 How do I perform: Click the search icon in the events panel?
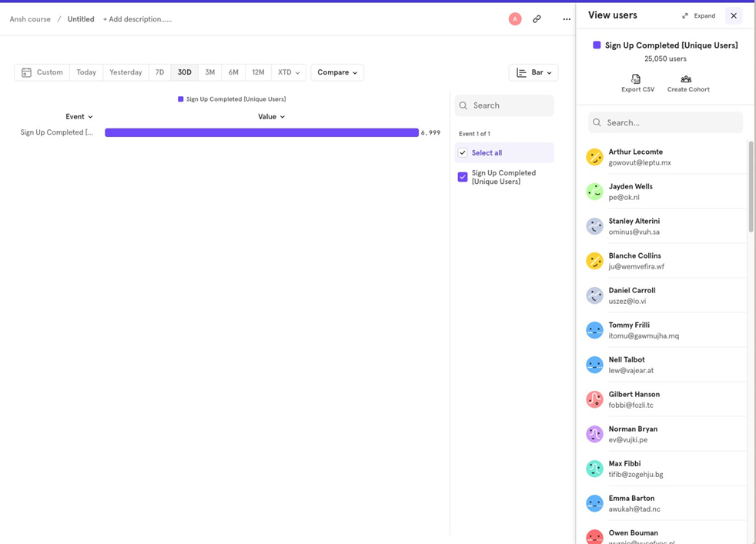(x=463, y=104)
